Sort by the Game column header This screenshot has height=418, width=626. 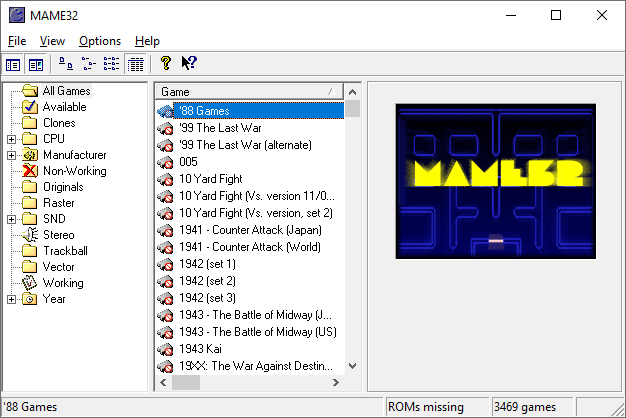(249, 92)
